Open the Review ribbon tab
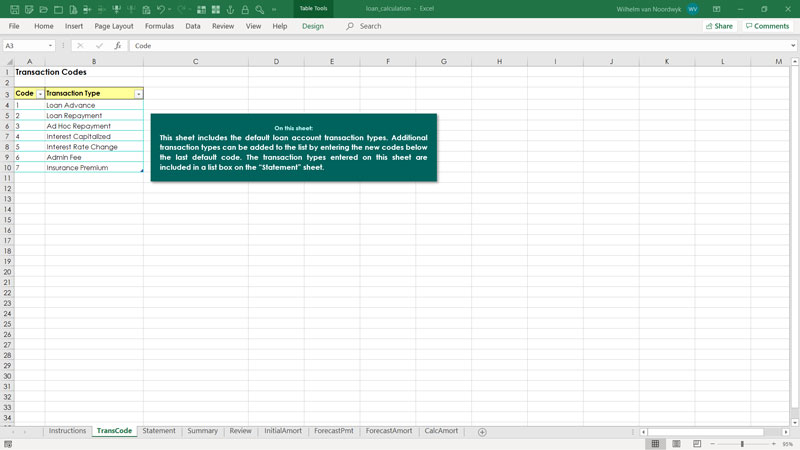 point(223,26)
